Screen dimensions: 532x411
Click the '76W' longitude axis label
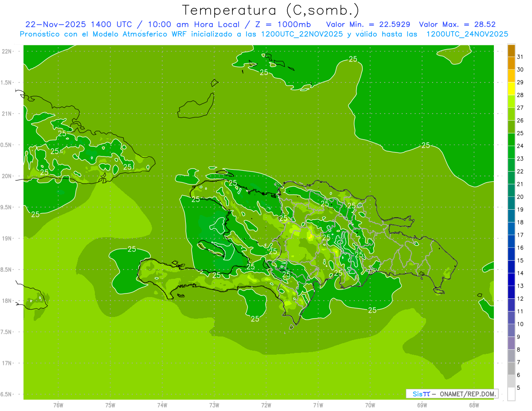tap(58, 405)
